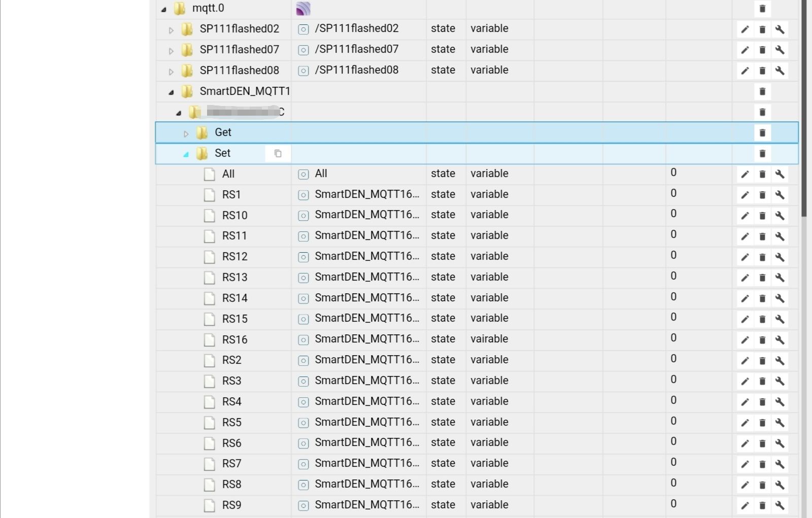Select the SmartDEN_MQTT1 folder label
The height and width of the screenshot is (518, 812).
coord(245,91)
